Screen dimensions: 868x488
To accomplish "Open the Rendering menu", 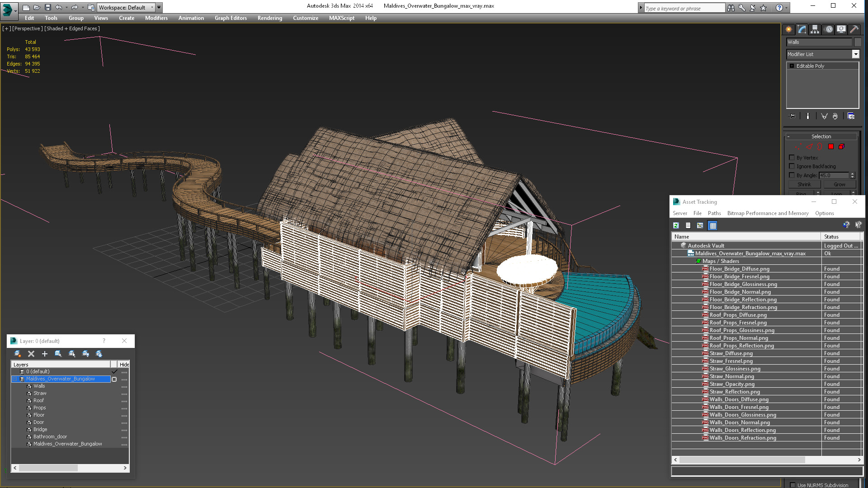I will [x=270, y=18].
